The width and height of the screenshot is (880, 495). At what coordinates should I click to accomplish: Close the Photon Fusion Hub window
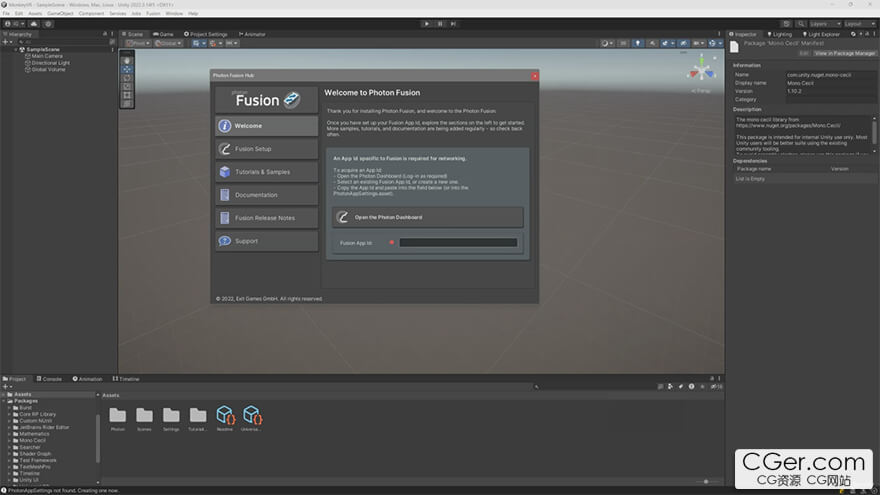click(x=534, y=75)
